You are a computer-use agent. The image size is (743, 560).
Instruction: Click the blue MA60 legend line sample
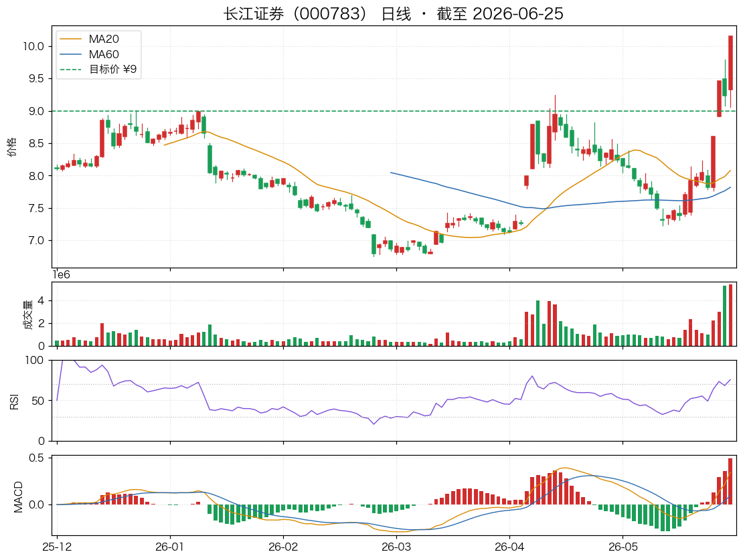(x=70, y=54)
